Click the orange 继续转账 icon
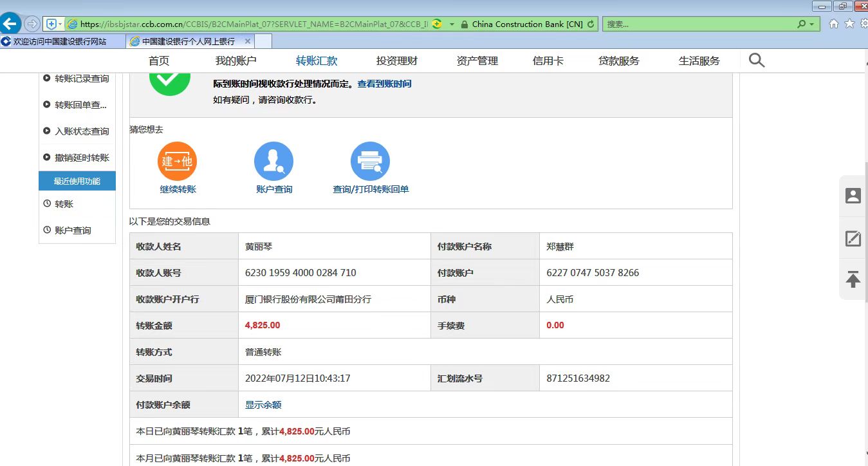 (x=177, y=162)
